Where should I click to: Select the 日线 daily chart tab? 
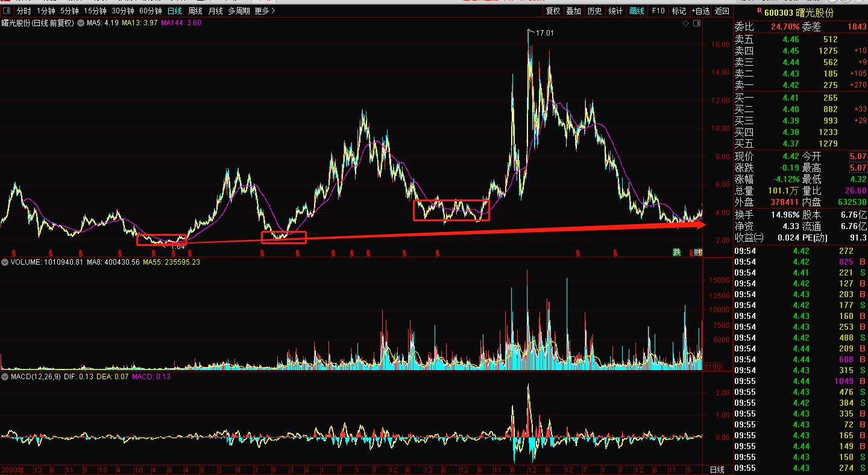pyautogui.click(x=175, y=11)
